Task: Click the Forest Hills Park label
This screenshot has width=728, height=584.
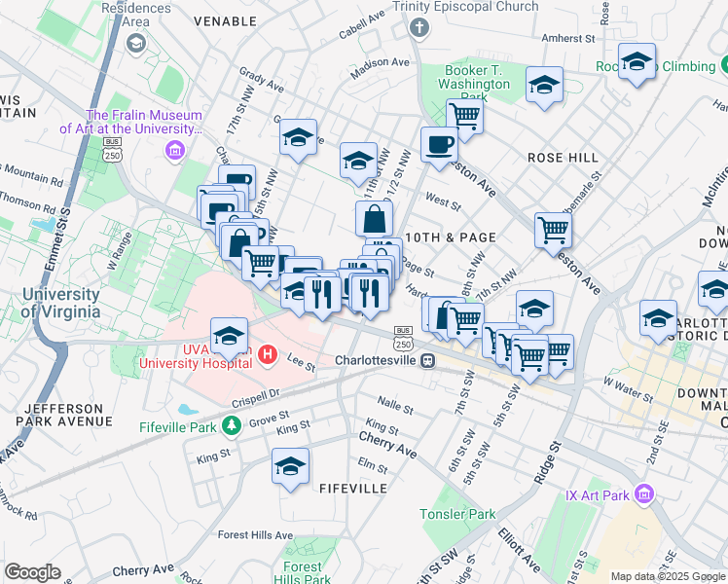Action: coord(303,572)
